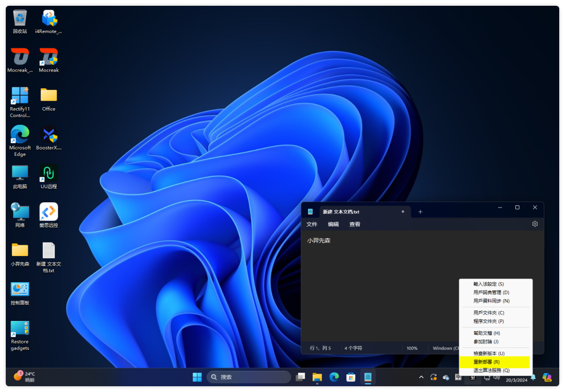The height and width of the screenshot is (392, 565).
Task: Click the 100% zoom level in status bar
Action: click(x=412, y=348)
